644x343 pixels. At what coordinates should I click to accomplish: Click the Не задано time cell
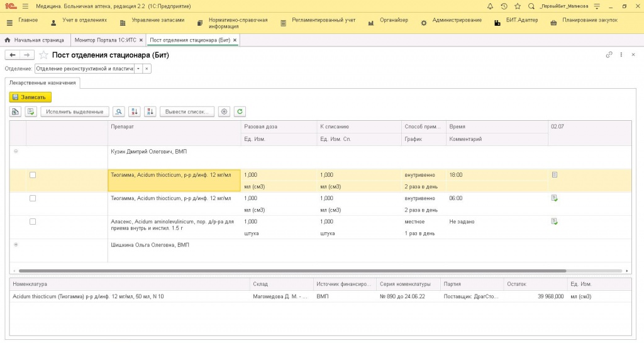click(462, 222)
